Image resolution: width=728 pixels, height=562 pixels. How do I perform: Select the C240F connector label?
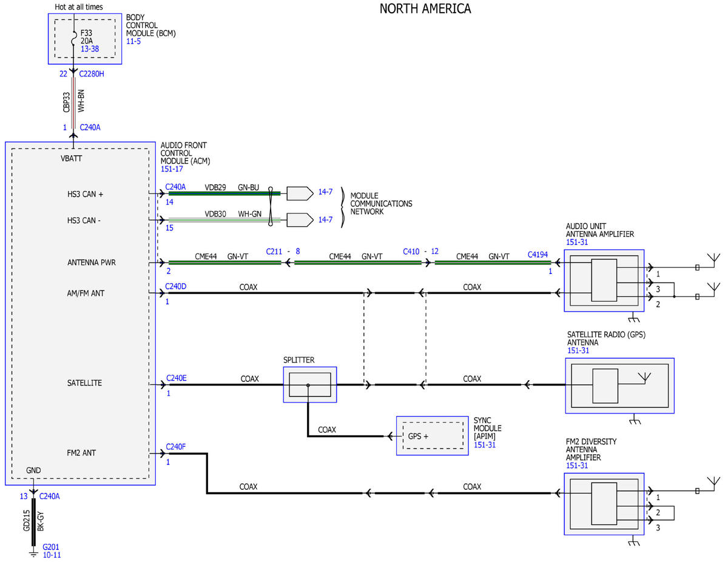tap(176, 447)
